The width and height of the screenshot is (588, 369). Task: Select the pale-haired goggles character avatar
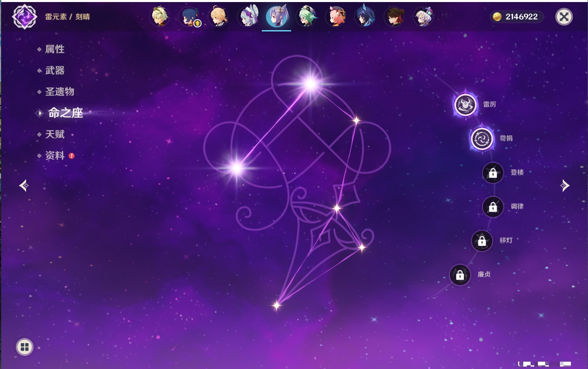160,17
